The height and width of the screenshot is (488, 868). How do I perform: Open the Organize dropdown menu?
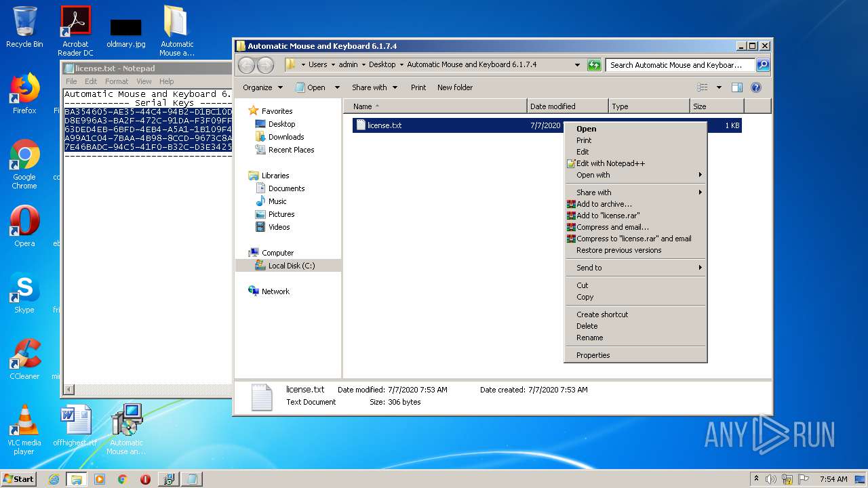click(262, 87)
